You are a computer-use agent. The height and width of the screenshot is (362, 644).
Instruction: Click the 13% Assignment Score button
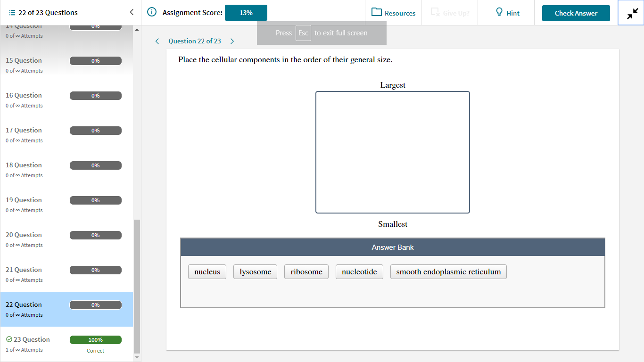click(x=246, y=13)
